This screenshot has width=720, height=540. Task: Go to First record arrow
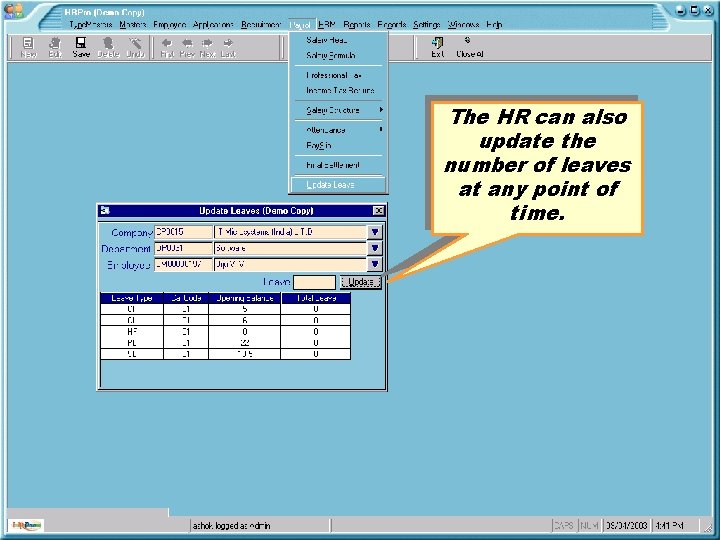[167, 43]
